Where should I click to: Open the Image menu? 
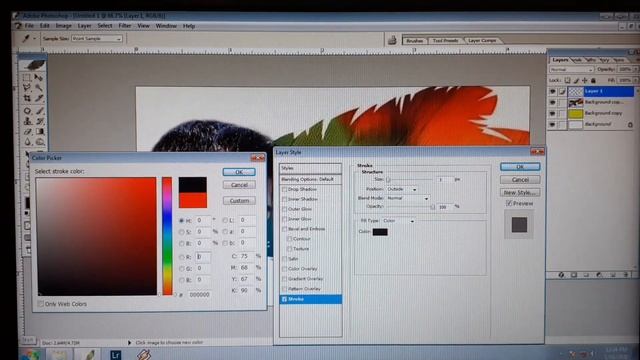(63, 26)
